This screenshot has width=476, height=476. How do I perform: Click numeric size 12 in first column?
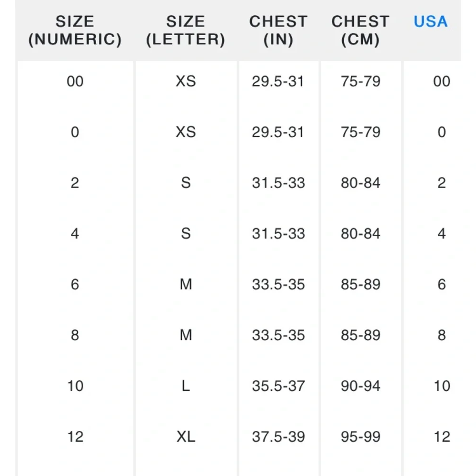point(75,436)
